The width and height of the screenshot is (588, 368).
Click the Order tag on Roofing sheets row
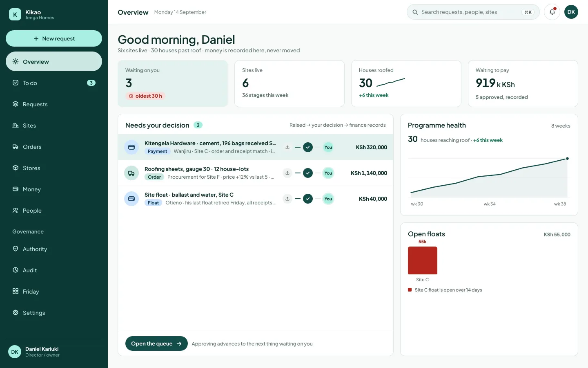pyautogui.click(x=154, y=177)
